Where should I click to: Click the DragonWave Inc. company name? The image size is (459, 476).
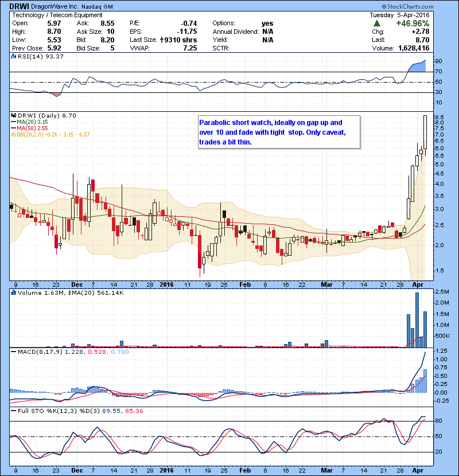pyautogui.click(x=55, y=6)
